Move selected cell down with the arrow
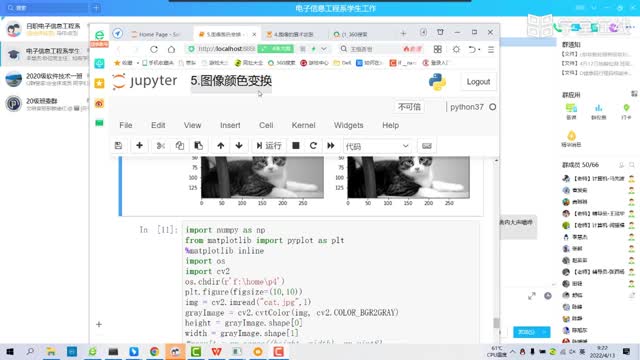Screen dimensions: 640x360 239,146
